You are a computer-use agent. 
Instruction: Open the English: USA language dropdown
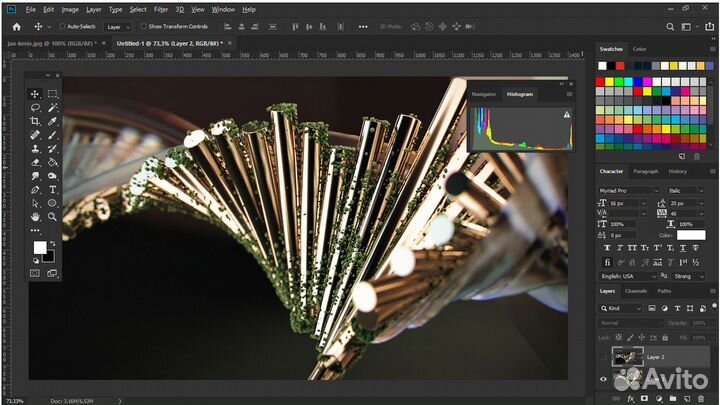pyautogui.click(x=627, y=276)
